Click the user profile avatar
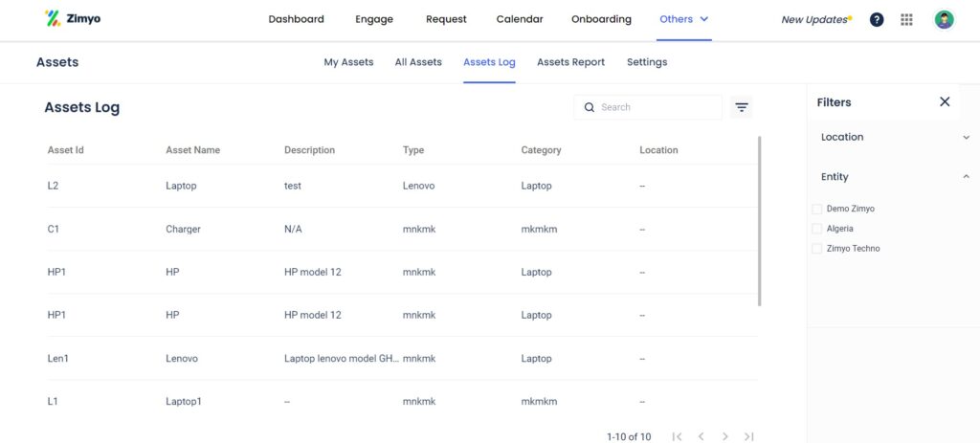 (945, 19)
